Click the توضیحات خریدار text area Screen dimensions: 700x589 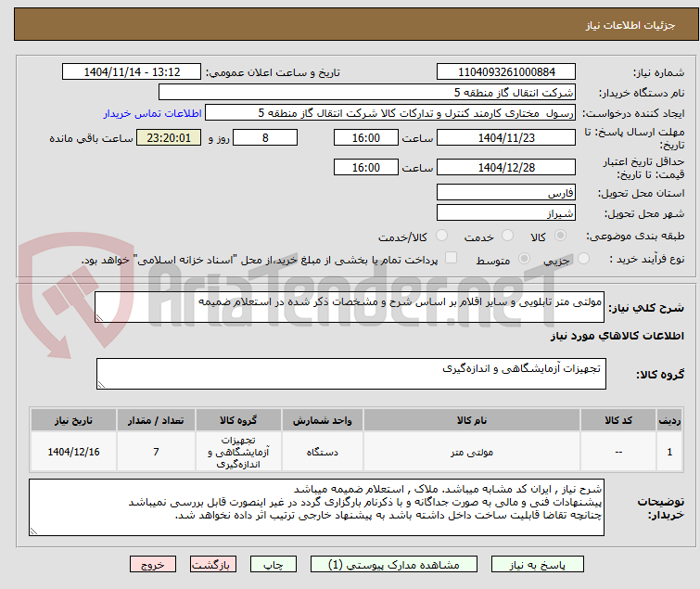coord(316,507)
